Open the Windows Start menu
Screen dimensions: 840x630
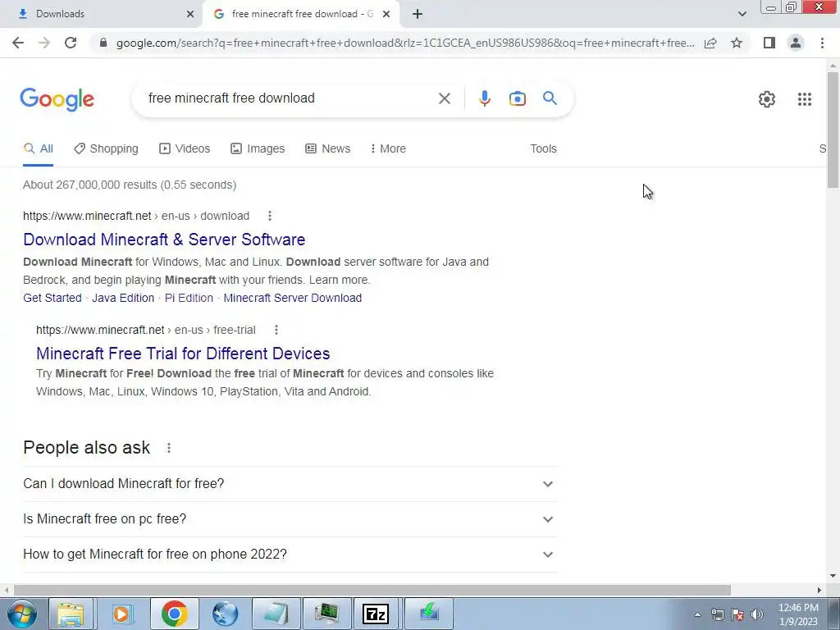21,614
